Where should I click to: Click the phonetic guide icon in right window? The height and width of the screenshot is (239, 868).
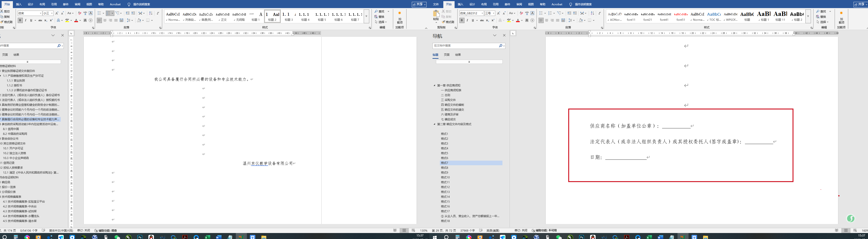click(527, 13)
